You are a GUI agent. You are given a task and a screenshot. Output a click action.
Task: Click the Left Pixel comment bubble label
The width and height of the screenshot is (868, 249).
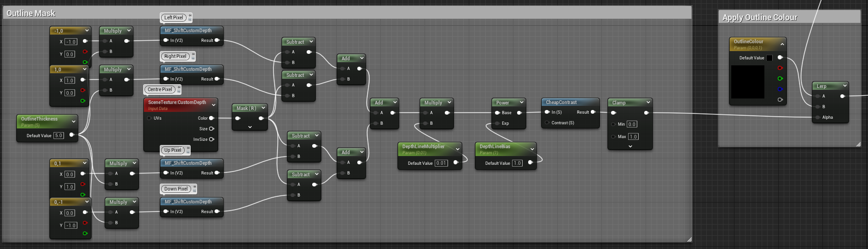coord(174,17)
